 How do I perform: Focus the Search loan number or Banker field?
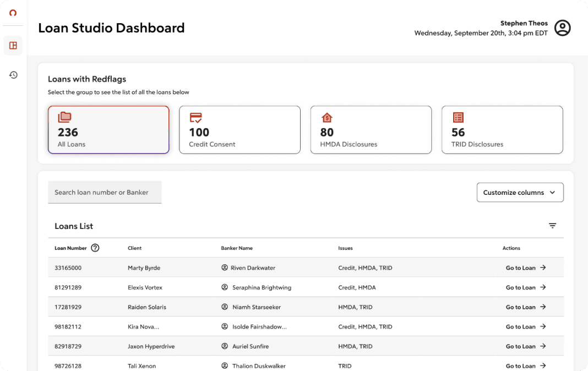(105, 192)
